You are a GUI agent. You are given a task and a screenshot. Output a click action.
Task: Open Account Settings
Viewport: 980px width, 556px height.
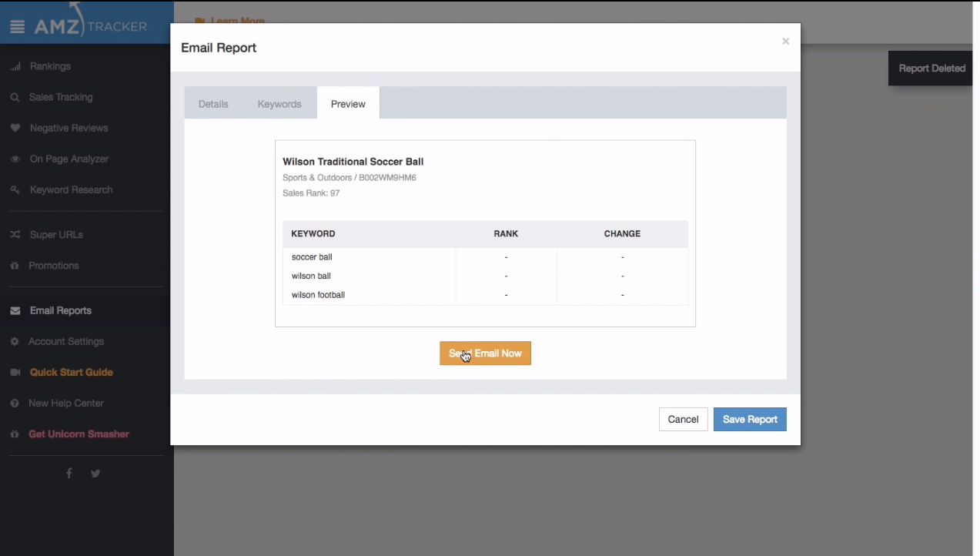[x=66, y=342]
